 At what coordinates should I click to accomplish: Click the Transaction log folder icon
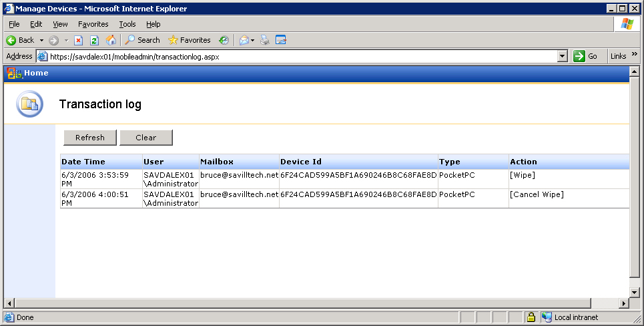coord(29,104)
